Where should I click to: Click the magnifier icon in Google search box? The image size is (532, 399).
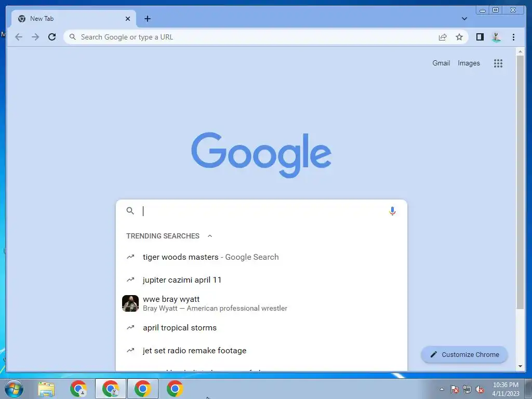130,211
